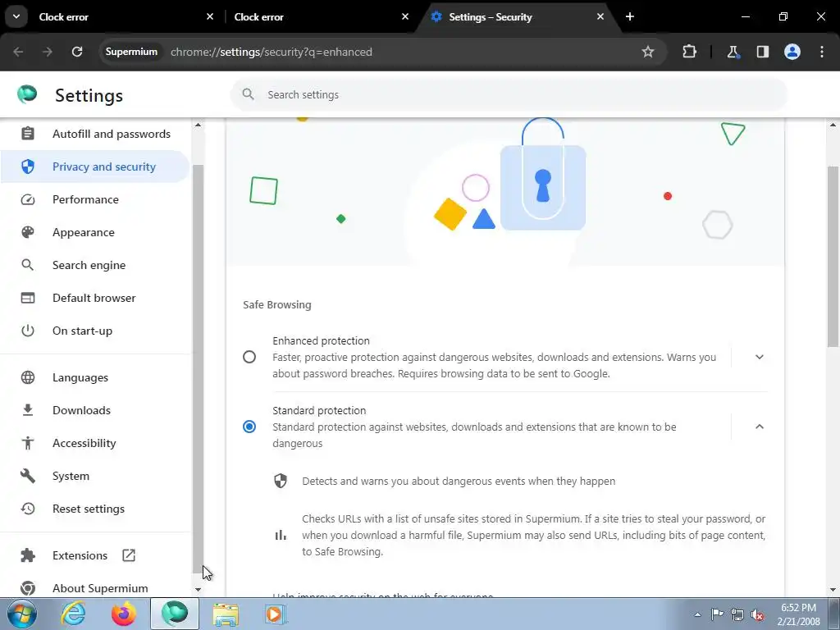Click the Privacy and security shield icon

pos(28,167)
